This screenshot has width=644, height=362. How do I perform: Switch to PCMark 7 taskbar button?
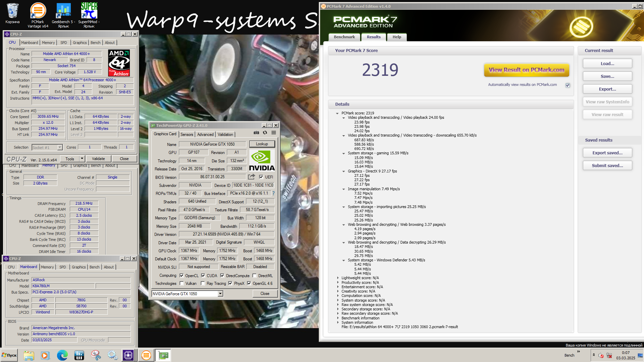point(146,355)
